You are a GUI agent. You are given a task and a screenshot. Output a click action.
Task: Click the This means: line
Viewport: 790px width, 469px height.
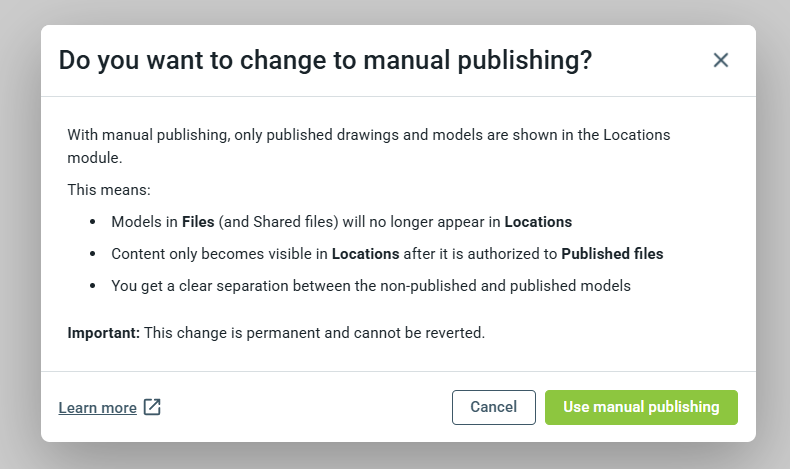(x=109, y=189)
